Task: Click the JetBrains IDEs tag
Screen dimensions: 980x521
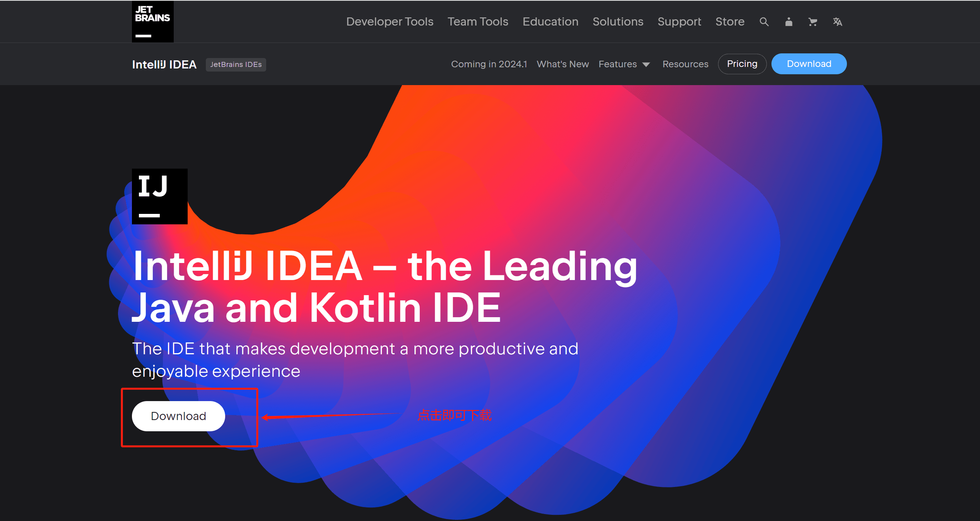Action: [236, 65]
